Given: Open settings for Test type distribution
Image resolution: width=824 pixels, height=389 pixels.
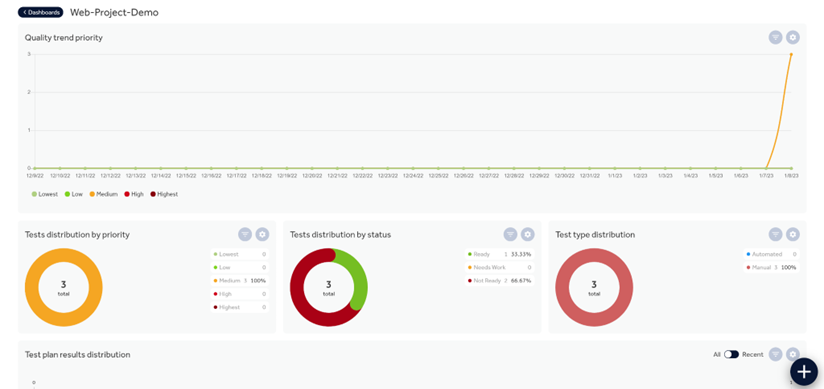Looking at the screenshot, I should tap(793, 234).
